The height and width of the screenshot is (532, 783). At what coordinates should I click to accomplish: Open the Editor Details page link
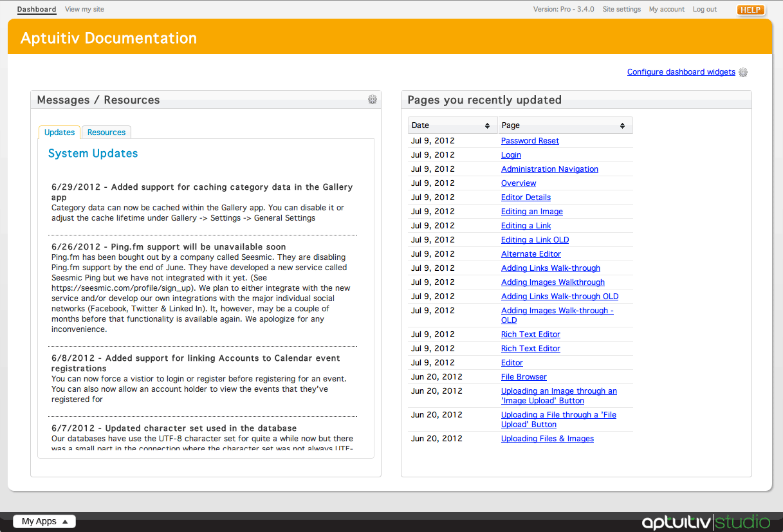point(526,197)
